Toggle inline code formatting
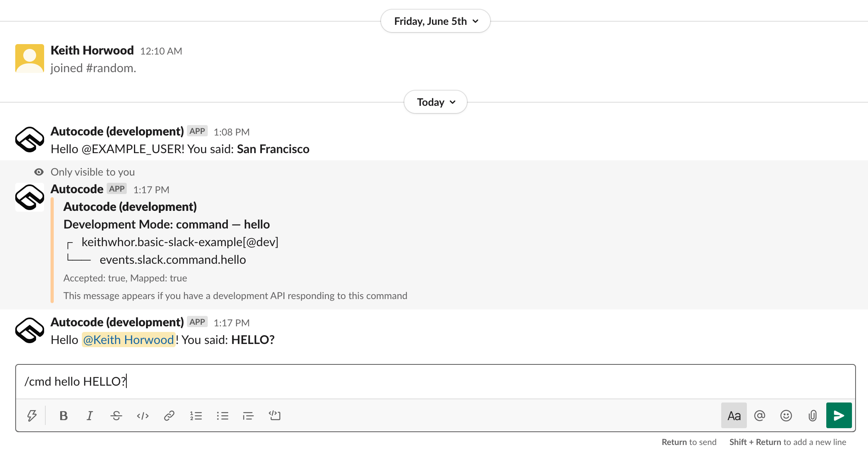This screenshot has width=868, height=449. 143,416
